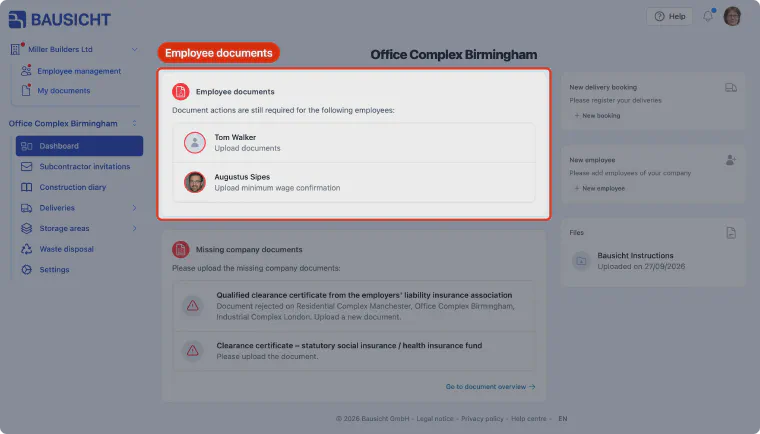760x434 pixels.
Task: Click the My documents file icon
Action: pyautogui.click(x=26, y=91)
